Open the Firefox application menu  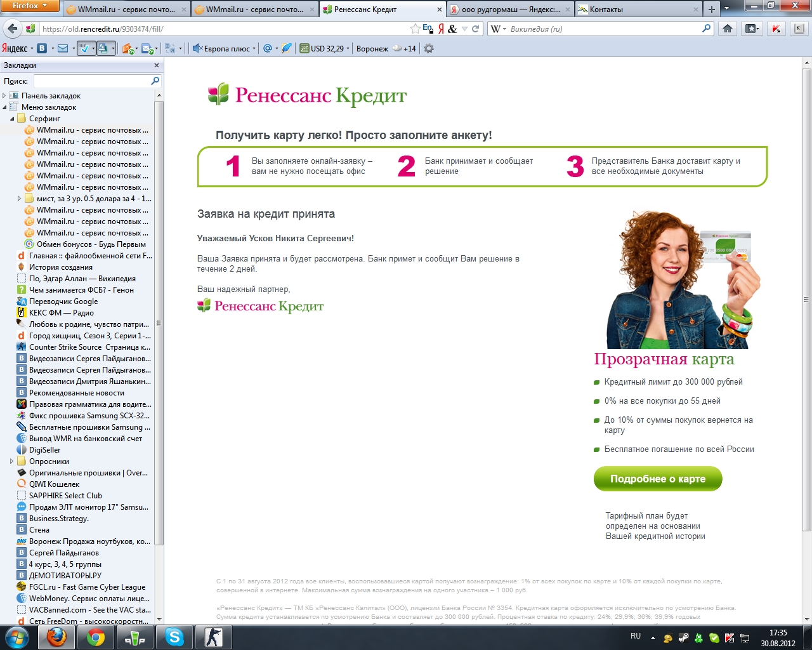(30, 6)
